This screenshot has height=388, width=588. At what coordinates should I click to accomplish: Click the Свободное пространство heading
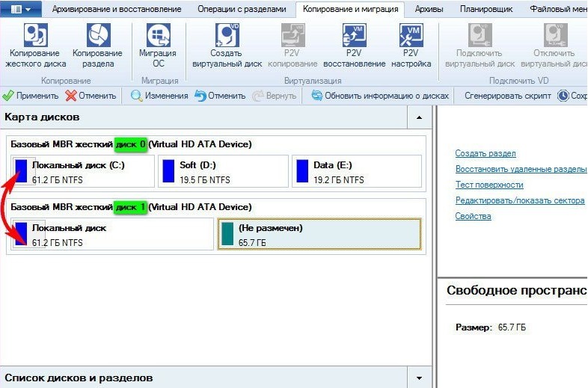pos(517,290)
